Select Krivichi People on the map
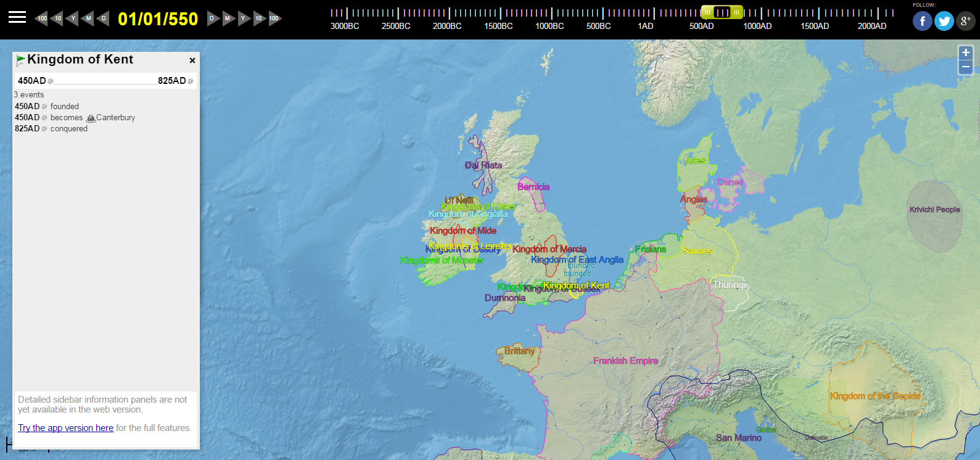The image size is (980, 460). pyautogui.click(x=935, y=210)
